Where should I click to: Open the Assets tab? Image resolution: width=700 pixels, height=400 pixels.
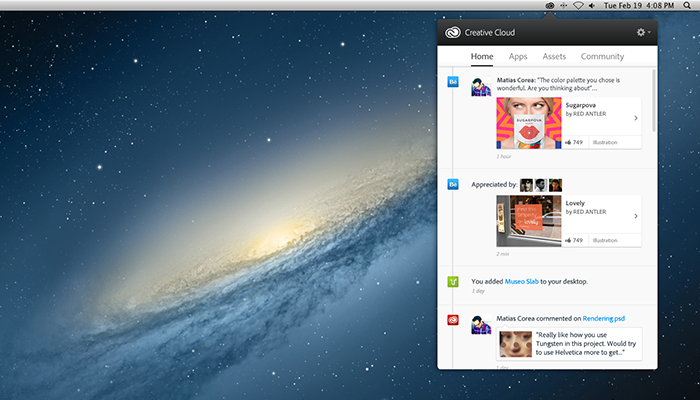554,57
